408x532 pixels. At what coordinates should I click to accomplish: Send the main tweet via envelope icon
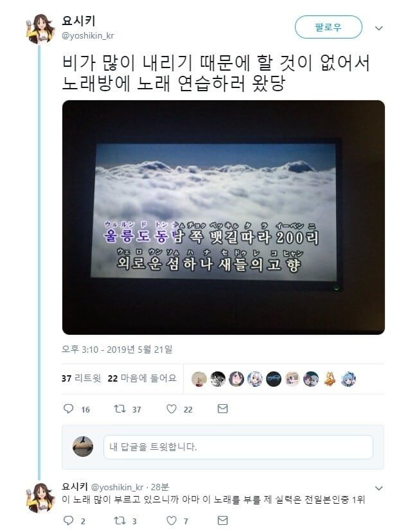tap(222, 409)
